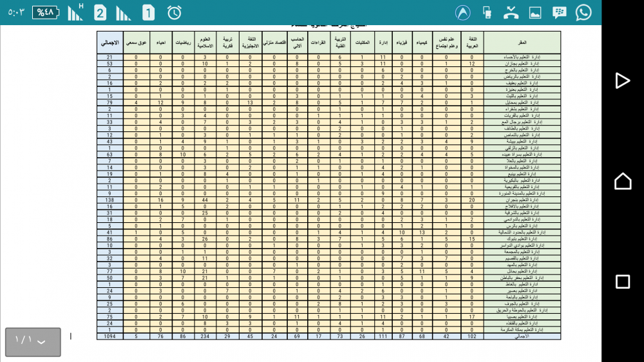The image size is (644, 362).
Task: Click the الحاسب الآلي column header
Action: (297, 43)
